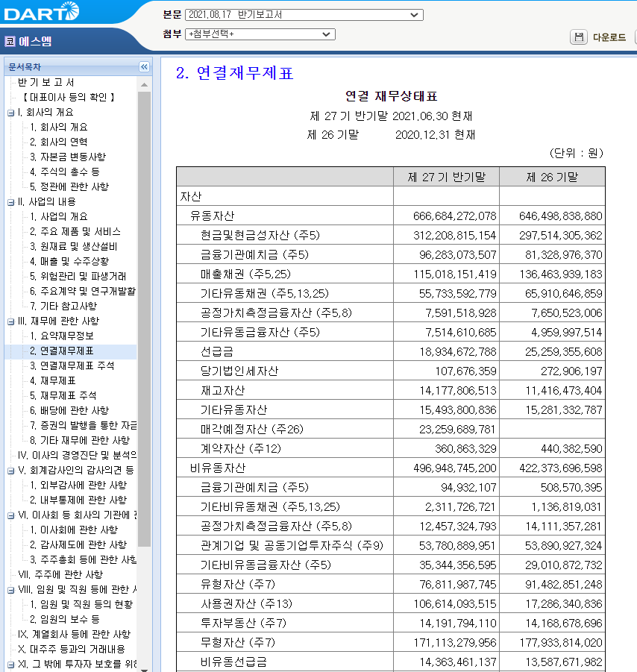Open '2. 감사제도에 관한 사항' section

coord(78,544)
